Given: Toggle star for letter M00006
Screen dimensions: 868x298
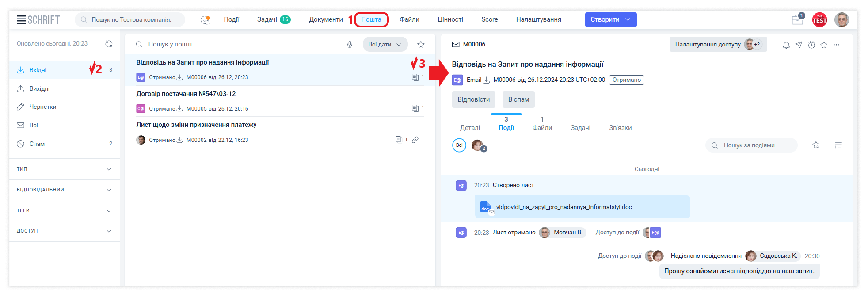Looking at the screenshot, I should point(824,45).
